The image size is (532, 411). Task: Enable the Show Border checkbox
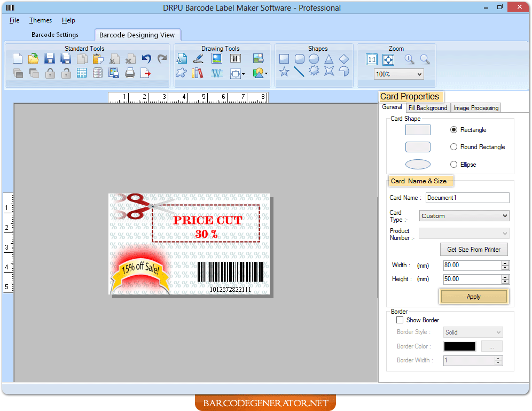point(400,320)
